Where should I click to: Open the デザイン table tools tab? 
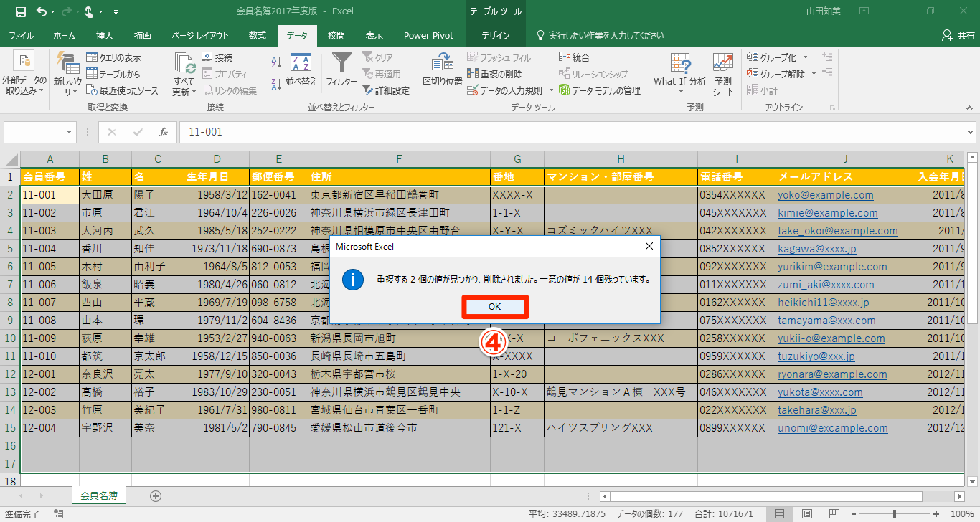496,35
